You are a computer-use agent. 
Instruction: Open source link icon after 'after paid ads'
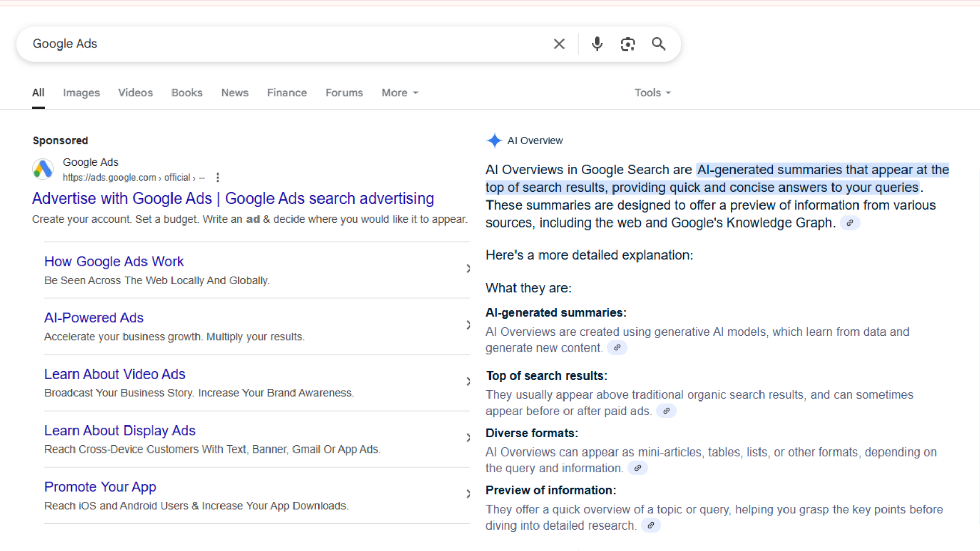click(x=666, y=411)
